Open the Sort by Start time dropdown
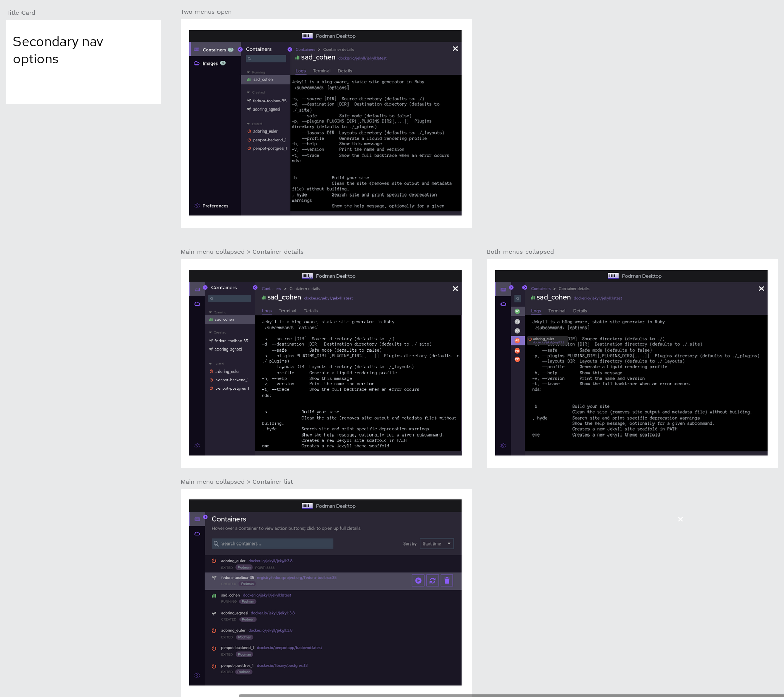Image resolution: width=784 pixels, height=697 pixels. coord(437,543)
